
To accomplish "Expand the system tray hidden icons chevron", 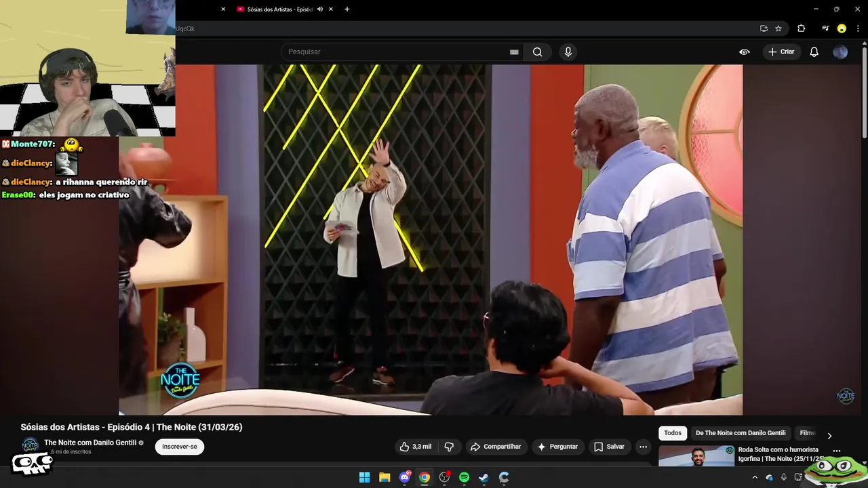I will click(x=755, y=477).
